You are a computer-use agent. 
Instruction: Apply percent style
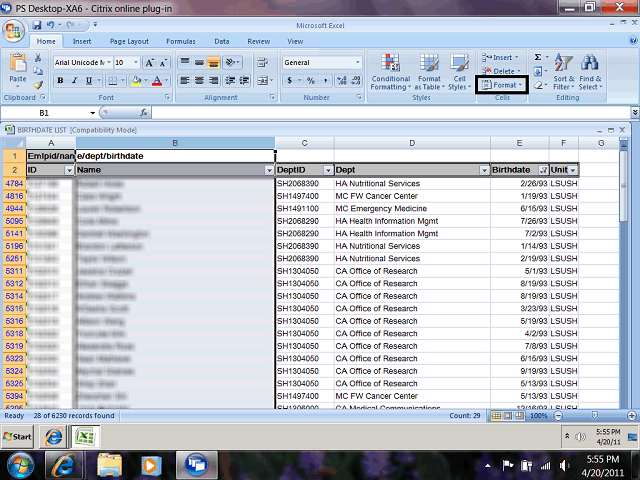click(311, 80)
